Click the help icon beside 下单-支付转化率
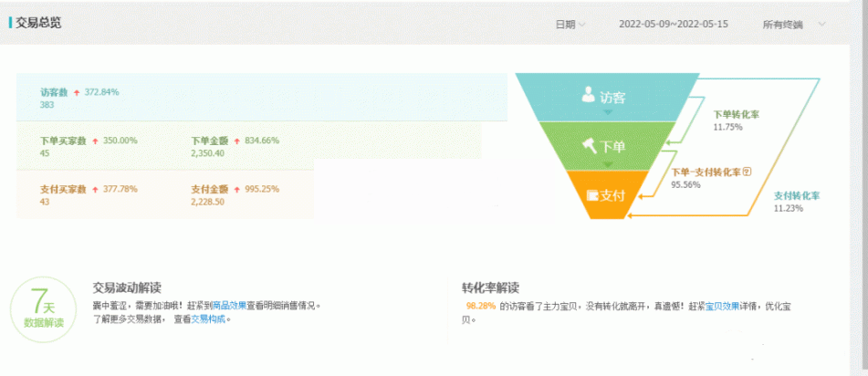868x376 pixels. [747, 172]
